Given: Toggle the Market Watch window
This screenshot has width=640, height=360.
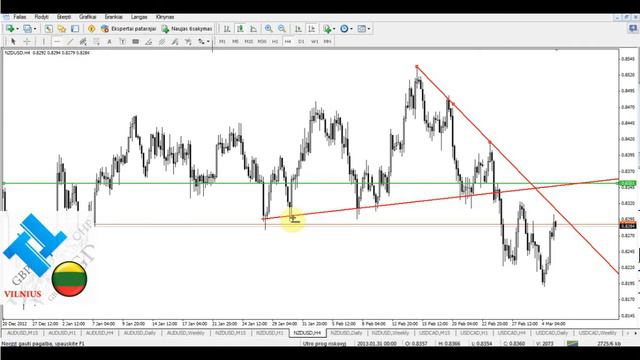Looking at the screenshot, I should (x=49, y=29).
